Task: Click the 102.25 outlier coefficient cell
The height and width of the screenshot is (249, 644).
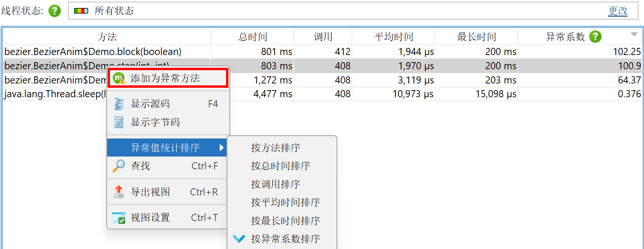Action: [580, 52]
